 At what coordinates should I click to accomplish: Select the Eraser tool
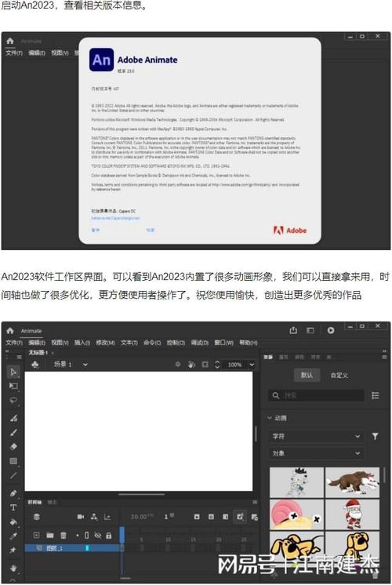[14, 446]
